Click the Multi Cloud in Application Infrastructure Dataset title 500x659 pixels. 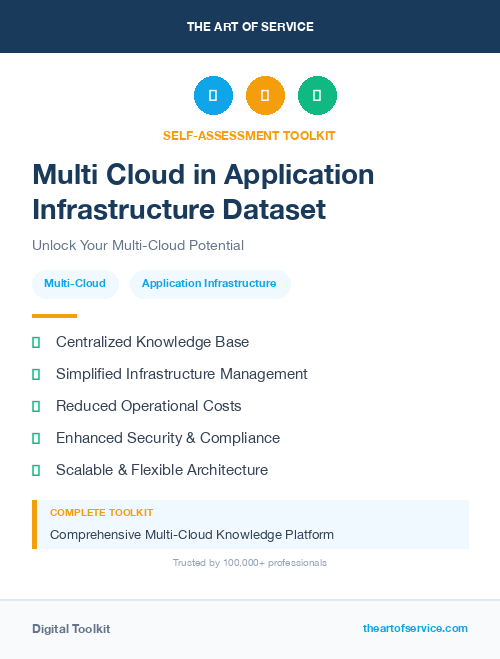203,192
